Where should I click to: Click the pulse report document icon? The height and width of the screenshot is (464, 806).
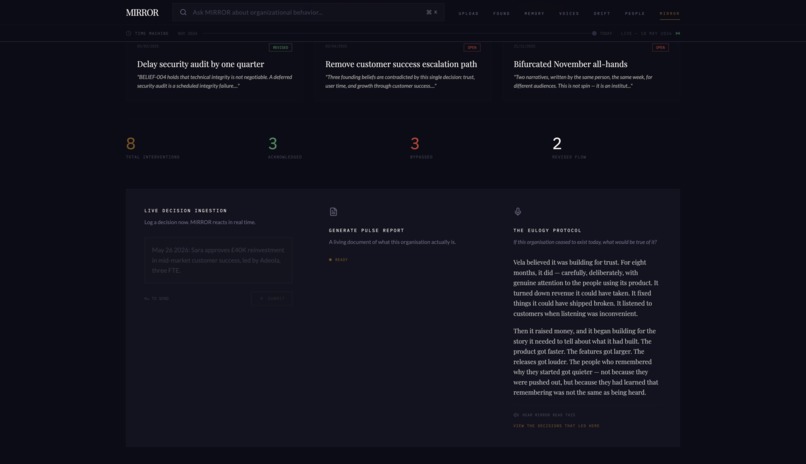pos(333,212)
